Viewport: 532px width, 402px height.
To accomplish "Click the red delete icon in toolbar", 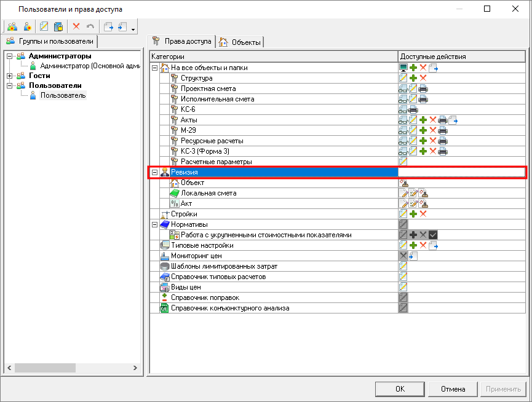I will (76, 26).
